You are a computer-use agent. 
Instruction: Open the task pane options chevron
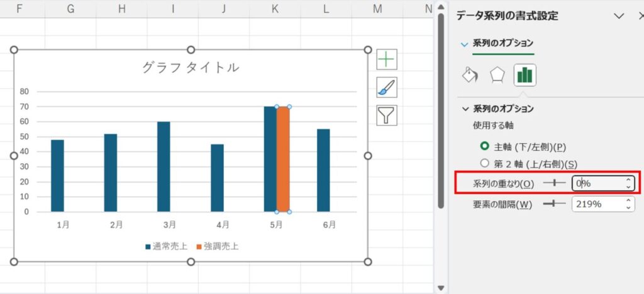click(x=619, y=16)
